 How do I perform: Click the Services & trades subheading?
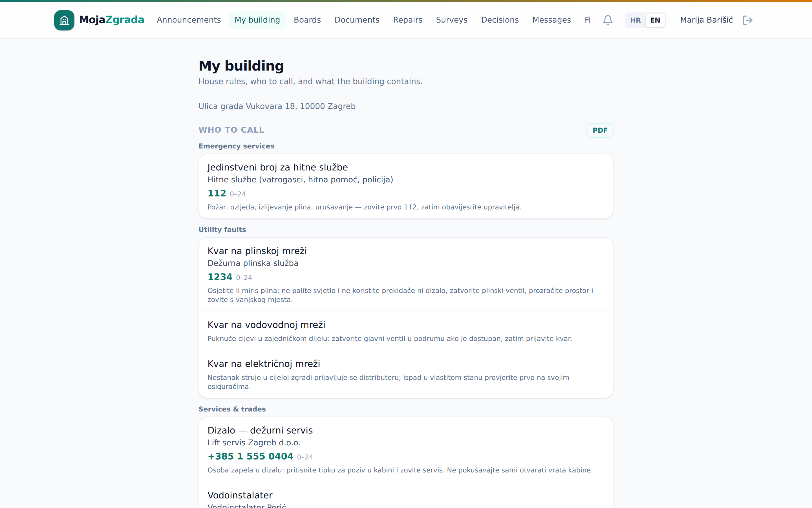tap(232, 409)
